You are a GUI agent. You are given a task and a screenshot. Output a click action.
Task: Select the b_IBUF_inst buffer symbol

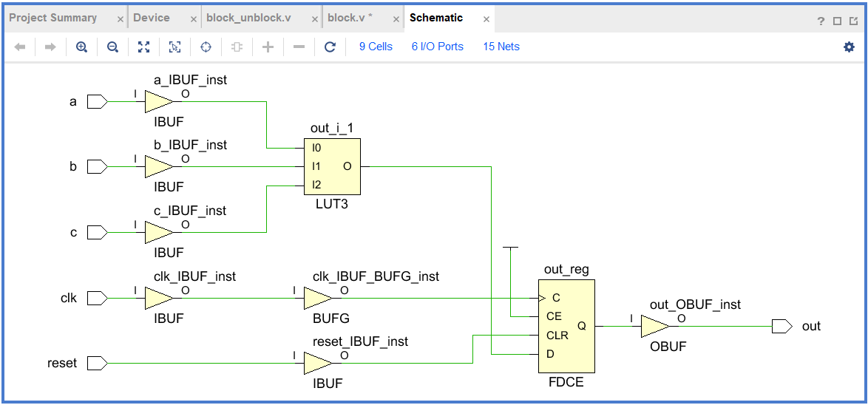pos(159,166)
